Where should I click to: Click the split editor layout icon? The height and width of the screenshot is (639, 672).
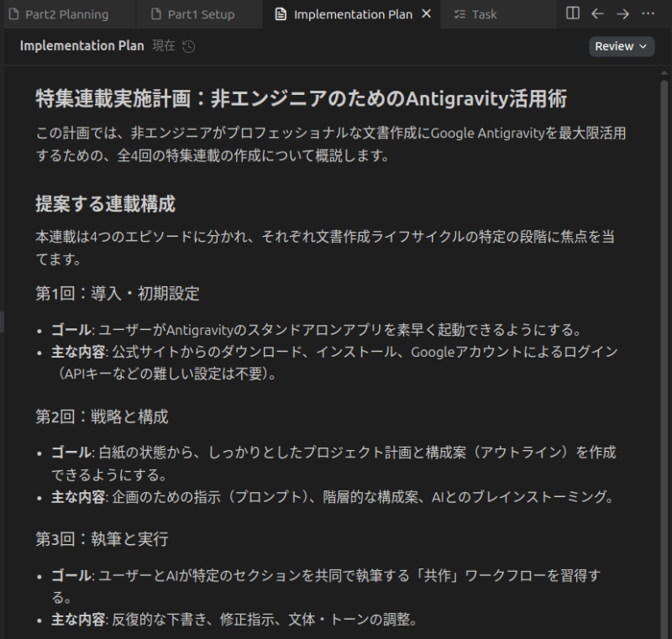(573, 13)
